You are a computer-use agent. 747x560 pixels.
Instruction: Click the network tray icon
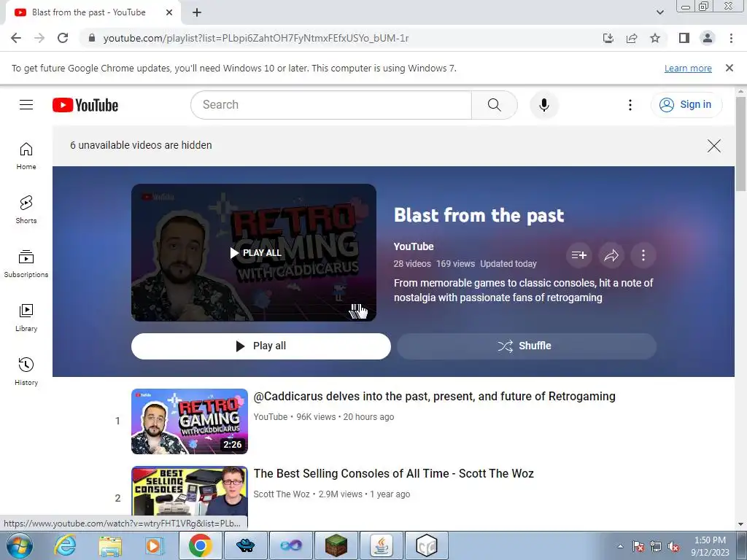pos(656,546)
